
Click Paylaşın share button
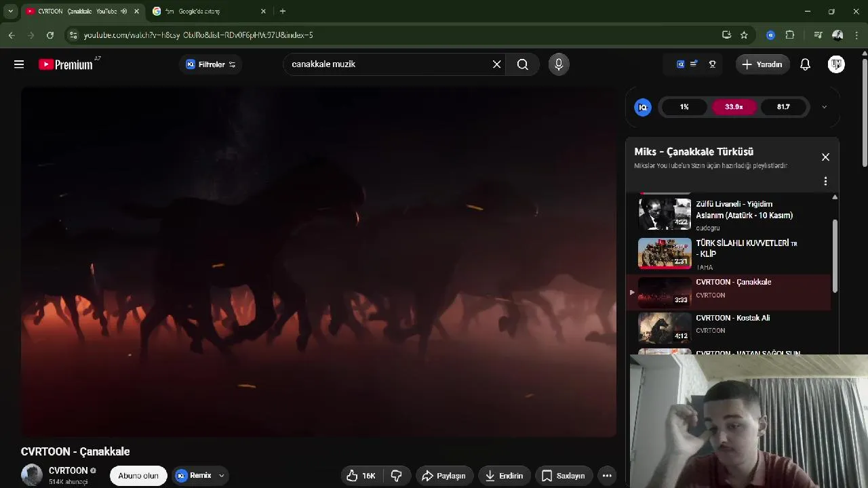click(x=444, y=476)
